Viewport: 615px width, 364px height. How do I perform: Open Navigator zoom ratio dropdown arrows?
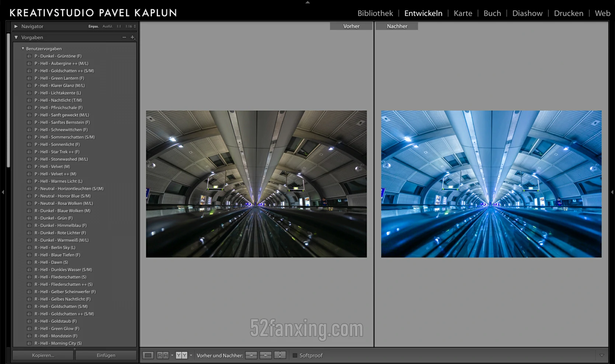pyautogui.click(x=135, y=27)
